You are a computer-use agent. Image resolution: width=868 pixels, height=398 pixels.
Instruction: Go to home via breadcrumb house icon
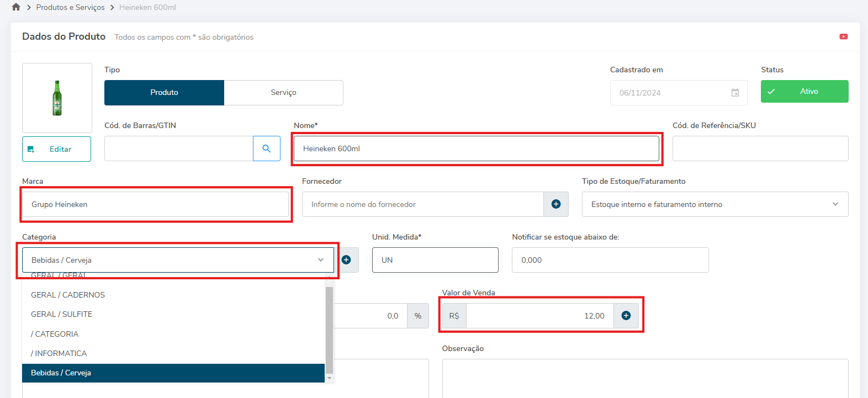click(16, 7)
